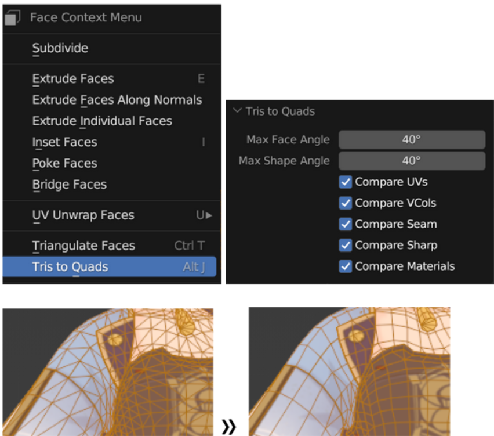Click the Max Shape Angle field
Viewport: 494px width, 436px height.
pos(412,161)
